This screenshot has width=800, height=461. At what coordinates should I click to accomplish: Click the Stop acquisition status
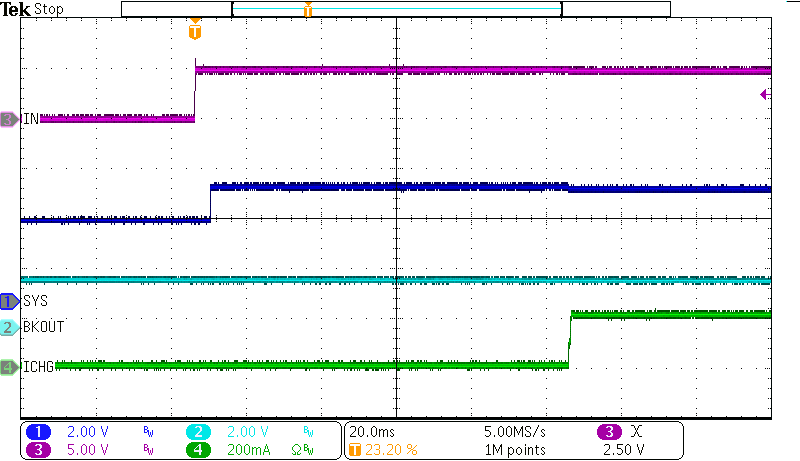coord(48,9)
